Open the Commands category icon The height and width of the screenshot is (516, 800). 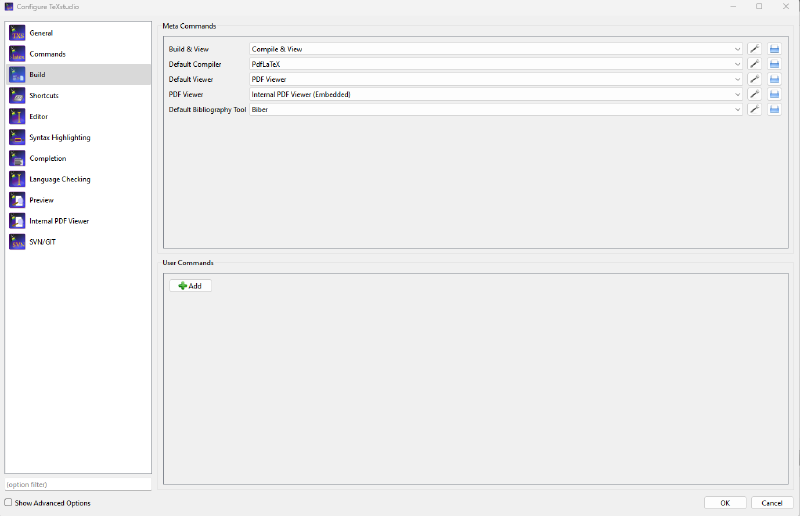point(17,54)
